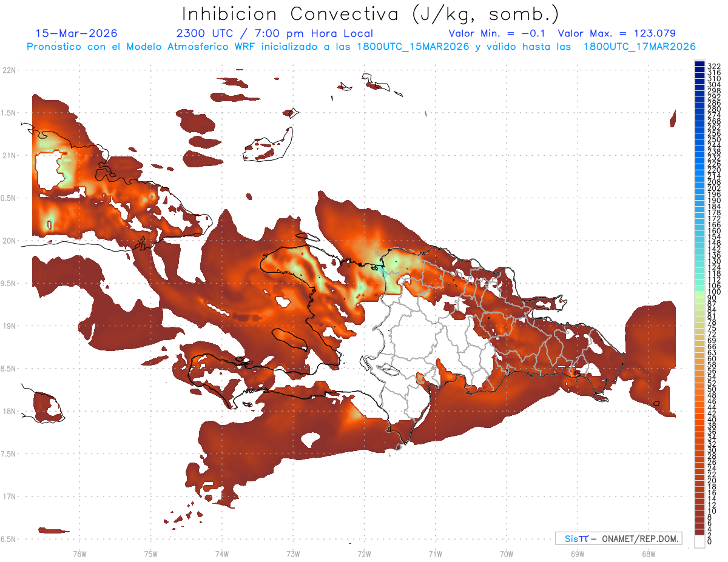Click the 'Sisπ' logo text
The image size is (728, 562).
click(x=576, y=538)
